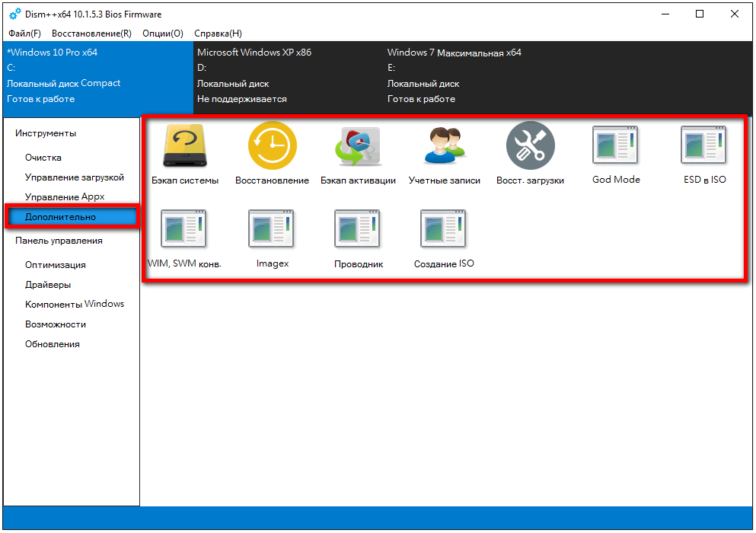
Task: Go to Управление загрузкой section
Action: (74, 177)
